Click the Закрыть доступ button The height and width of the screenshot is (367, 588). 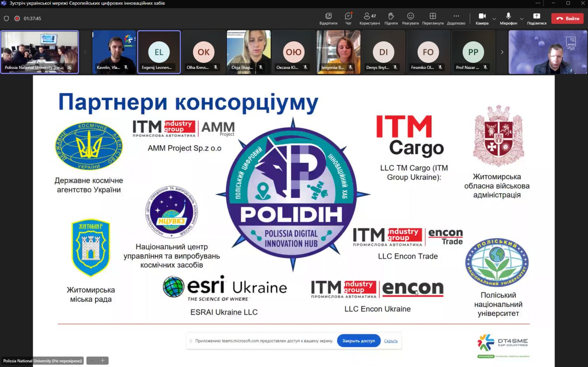[358, 341]
